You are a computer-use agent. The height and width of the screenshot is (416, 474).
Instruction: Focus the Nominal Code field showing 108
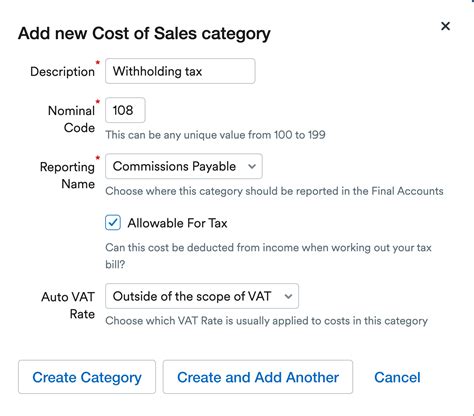click(x=125, y=110)
